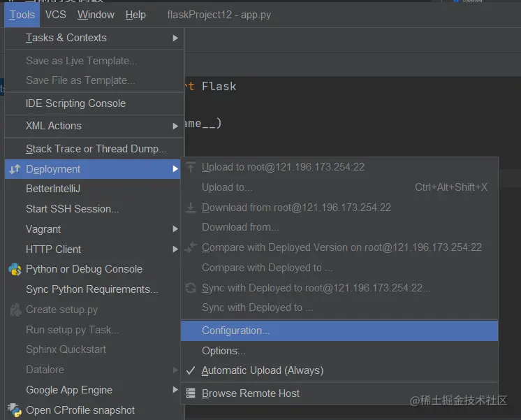This screenshot has width=521, height=420.
Task: Choose Sync with Deployed to root@121.196.173.254:22
Action: (x=339, y=288)
